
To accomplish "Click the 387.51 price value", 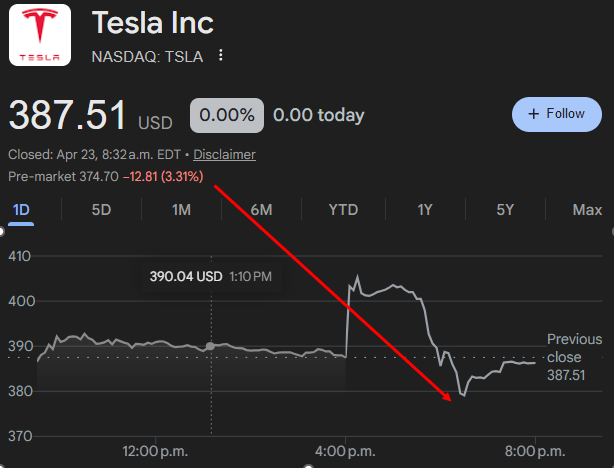I will [68, 115].
